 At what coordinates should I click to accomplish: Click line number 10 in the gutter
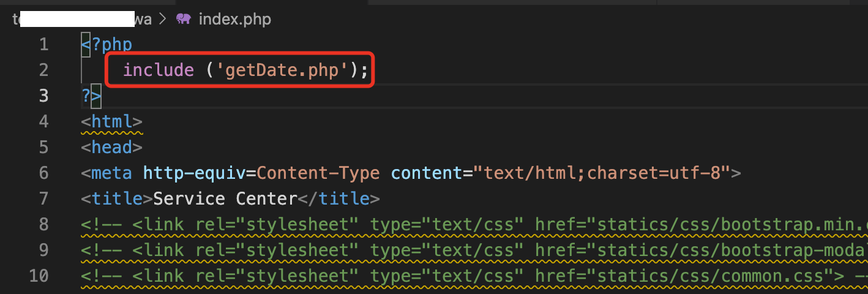39,276
